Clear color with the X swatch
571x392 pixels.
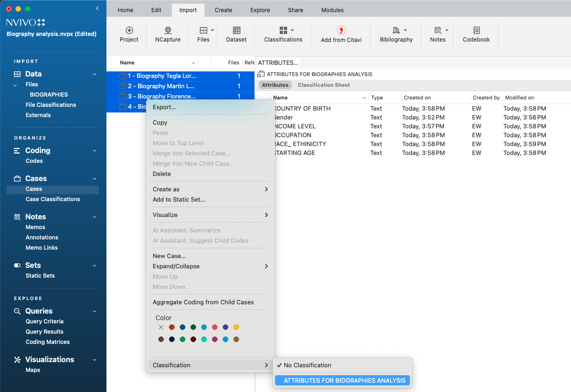pos(161,328)
